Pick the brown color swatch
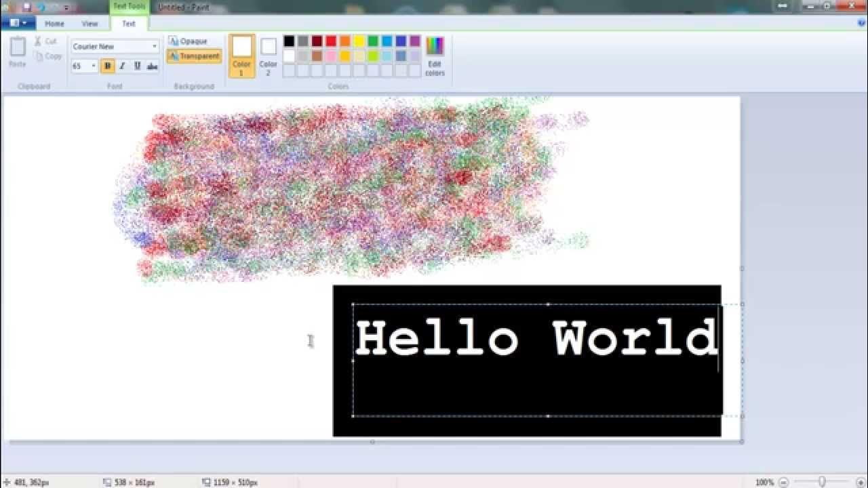 [x=317, y=56]
